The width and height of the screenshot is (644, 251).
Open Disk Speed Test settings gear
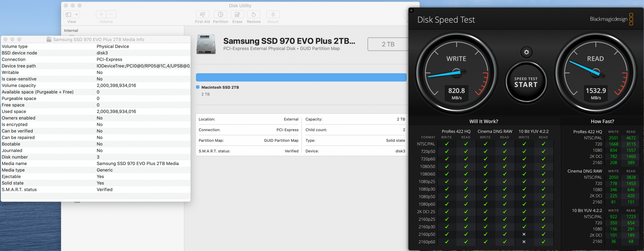pos(526,52)
